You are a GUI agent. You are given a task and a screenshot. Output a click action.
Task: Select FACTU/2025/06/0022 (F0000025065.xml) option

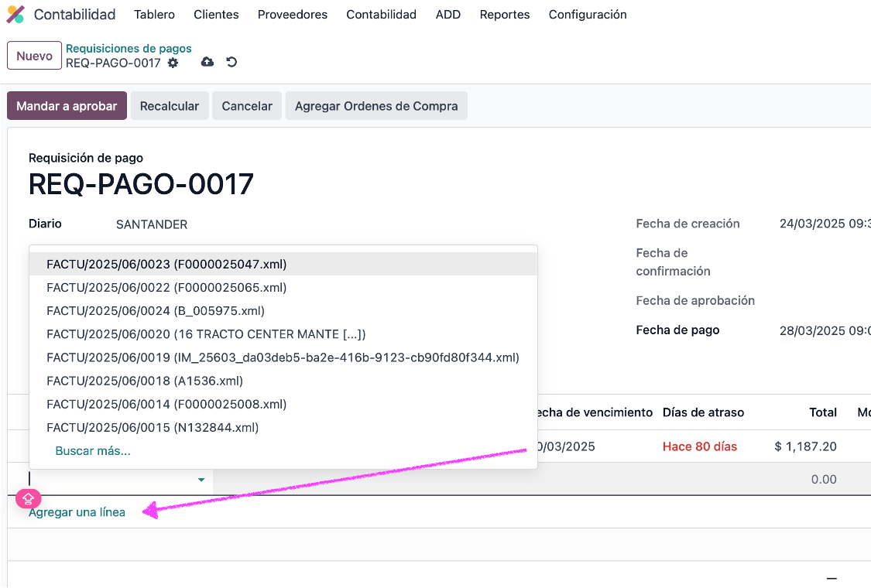(x=283, y=288)
